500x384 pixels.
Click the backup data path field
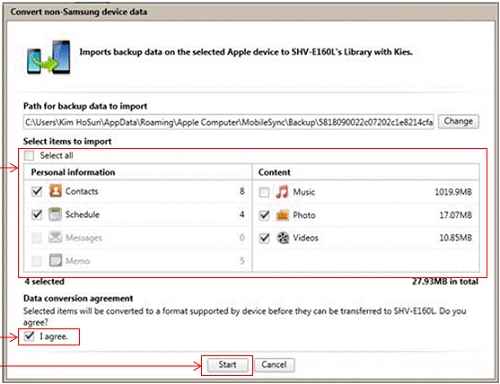229,122
